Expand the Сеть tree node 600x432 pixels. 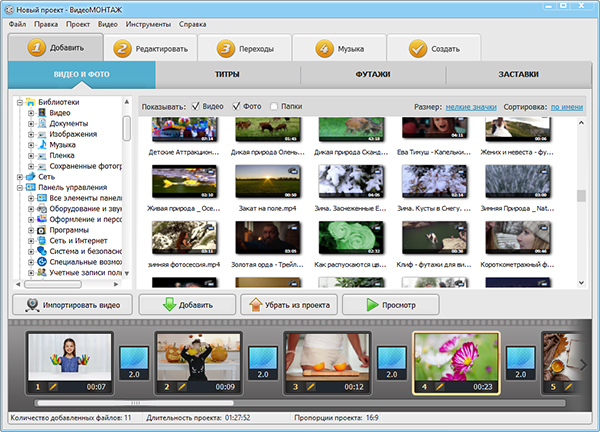click(19, 177)
